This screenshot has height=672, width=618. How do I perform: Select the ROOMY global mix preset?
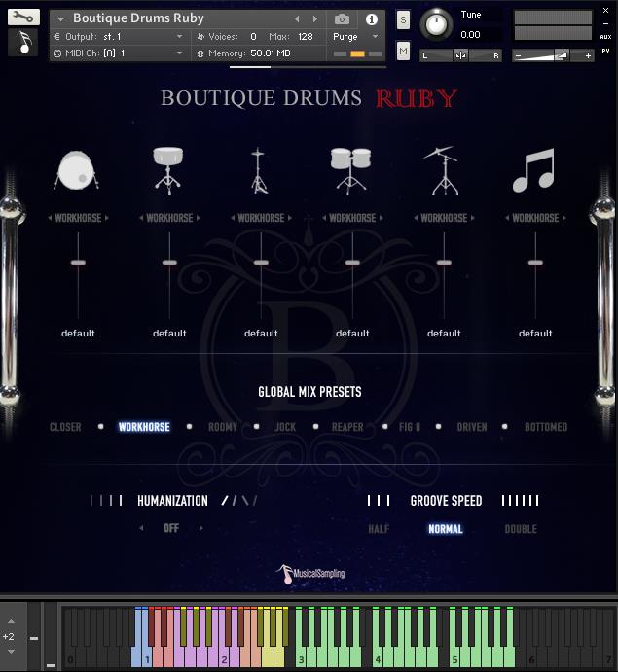(x=223, y=427)
